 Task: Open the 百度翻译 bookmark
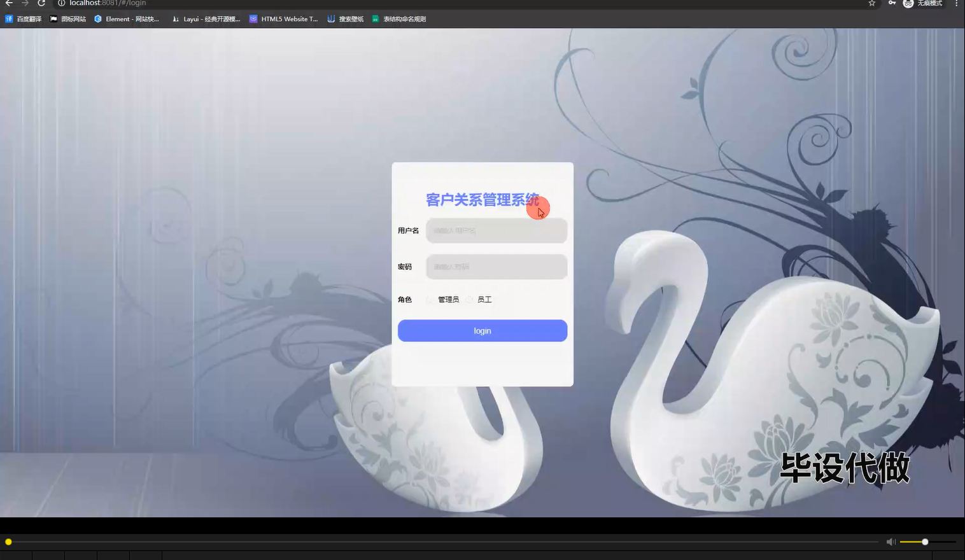[x=24, y=18]
